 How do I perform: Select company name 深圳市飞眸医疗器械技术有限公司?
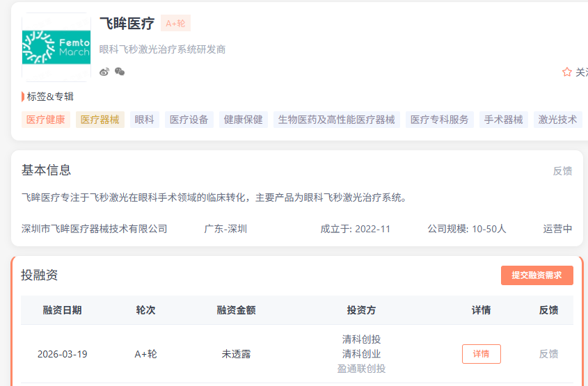(94, 229)
